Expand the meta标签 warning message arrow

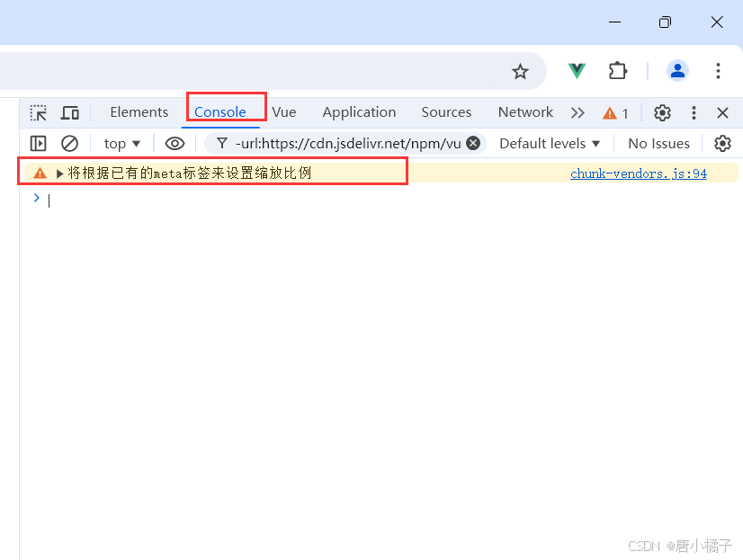(x=59, y=173)
